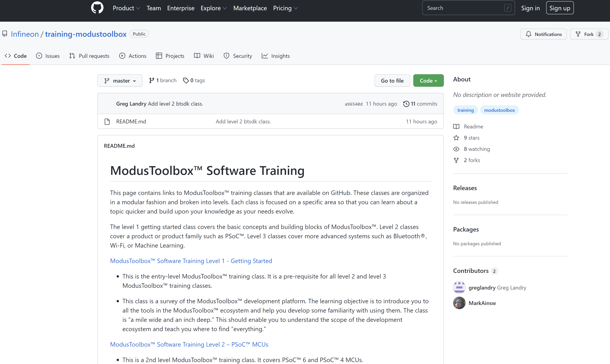The image size is (610, 364).
Task: Click the Pull requests icon
Action: (x=72, y=56)
